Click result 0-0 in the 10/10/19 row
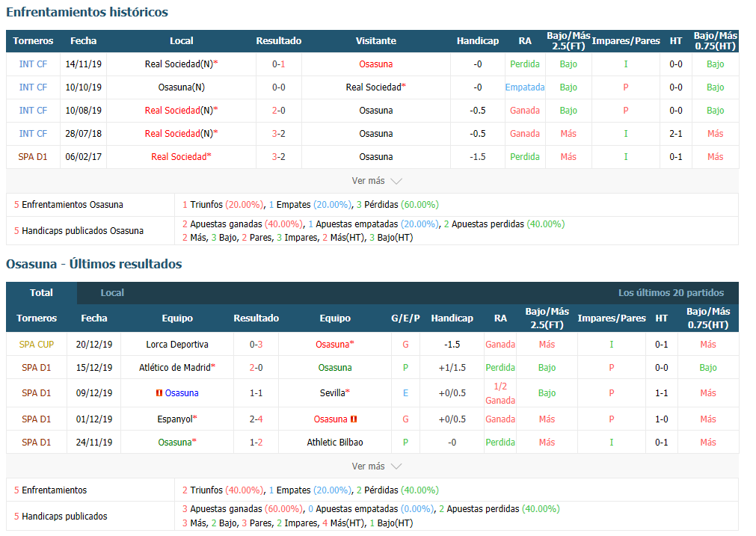Viewport: 756px width, 536px height. click(279, 87)
